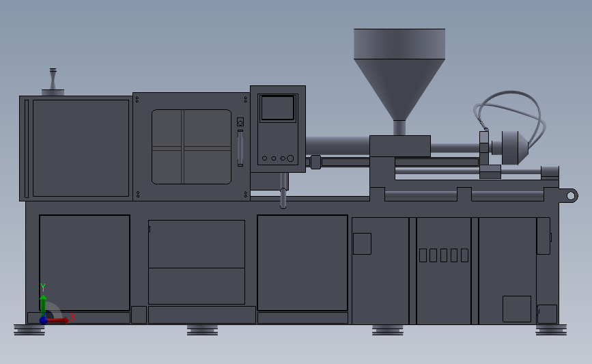Select the control panel's display screen
592x364 pixels.
point(278,108)
